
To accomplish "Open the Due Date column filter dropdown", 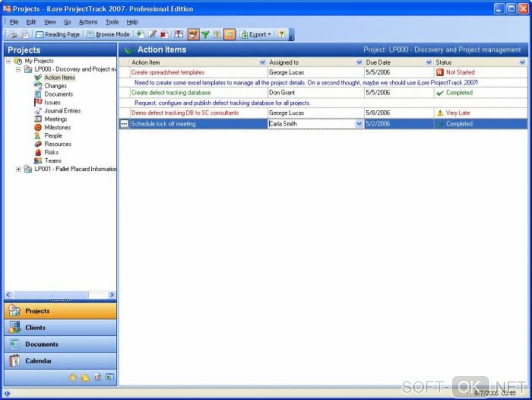I will 429,63.
